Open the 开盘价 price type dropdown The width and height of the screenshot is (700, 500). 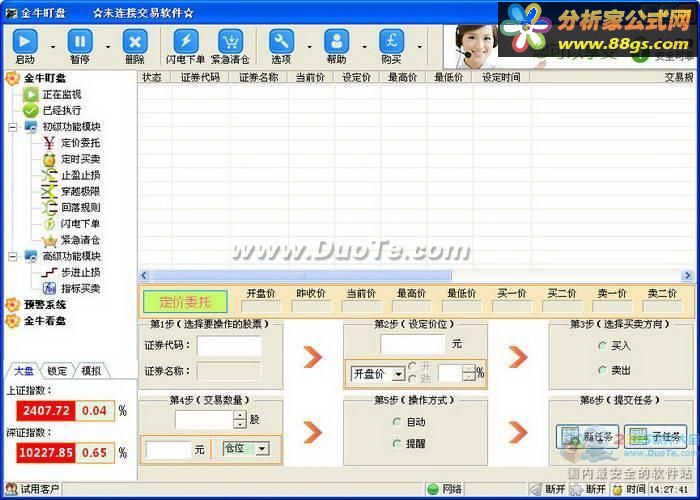[398, 374]
